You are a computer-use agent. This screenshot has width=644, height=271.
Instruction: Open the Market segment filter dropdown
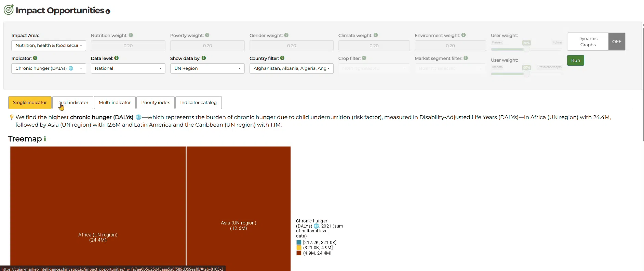point(450,68)
